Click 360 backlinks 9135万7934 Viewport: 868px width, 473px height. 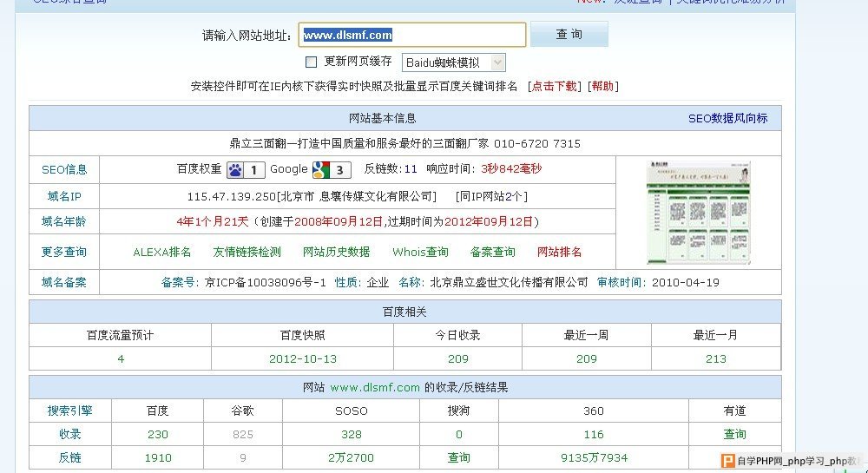click(x=594, y=458)
